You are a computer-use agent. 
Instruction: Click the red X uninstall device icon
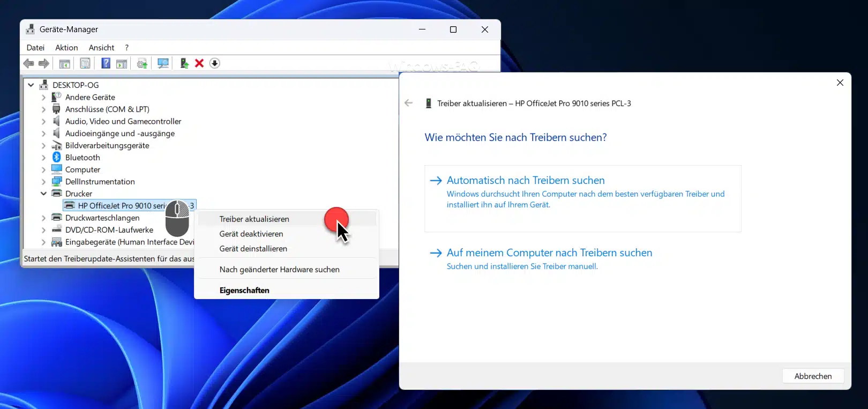point(199,63)
